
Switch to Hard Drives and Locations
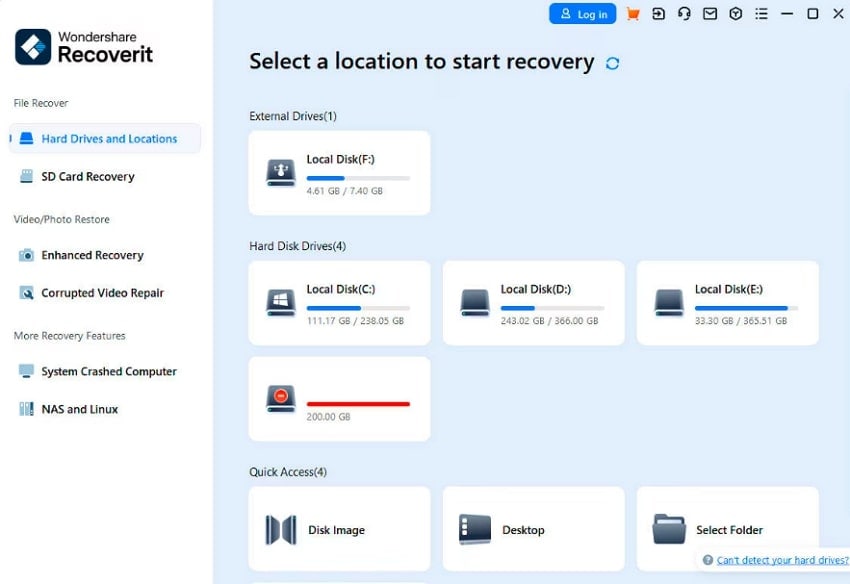tap(101, 138)
